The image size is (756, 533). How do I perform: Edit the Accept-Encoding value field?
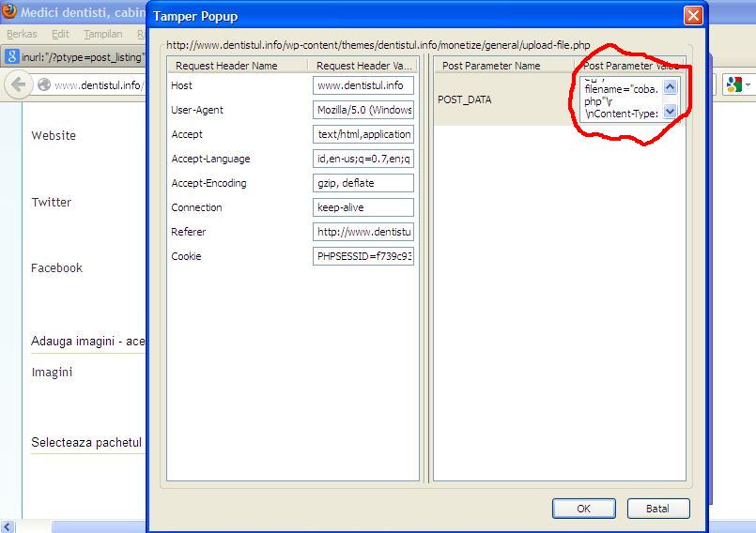pyautogui.click(x=363, y=183)
